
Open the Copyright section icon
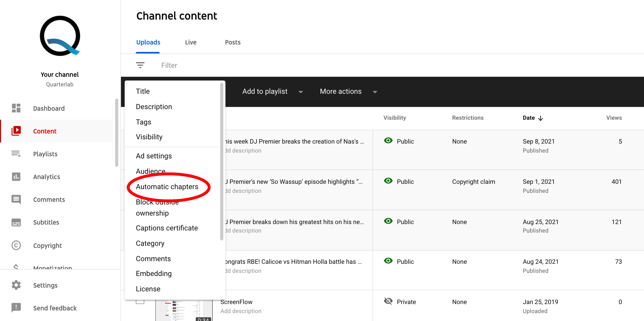coord(16,245)
